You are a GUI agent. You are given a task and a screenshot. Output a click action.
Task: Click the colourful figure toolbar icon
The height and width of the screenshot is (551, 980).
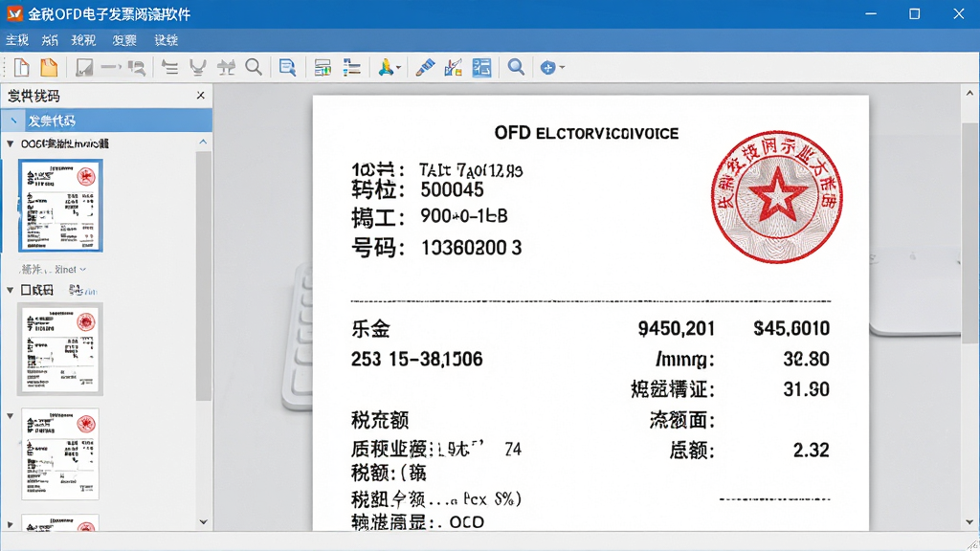pyautogui.click(x=386, y=67)
